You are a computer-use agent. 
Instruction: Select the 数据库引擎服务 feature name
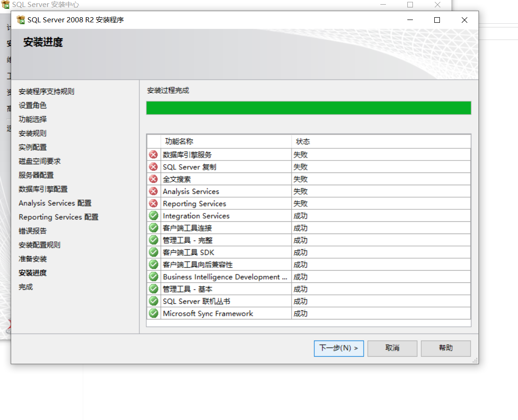[187, 154]
